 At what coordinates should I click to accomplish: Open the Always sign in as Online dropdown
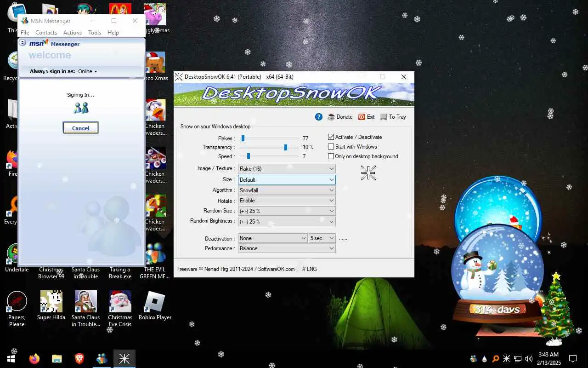[x=88, y=71]
